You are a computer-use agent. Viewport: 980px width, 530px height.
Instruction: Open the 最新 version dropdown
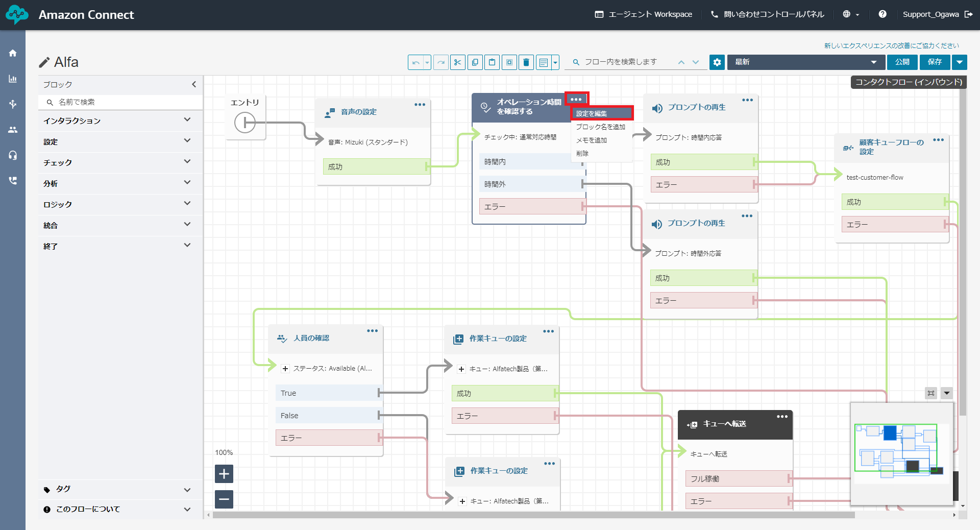pos(805,62)
